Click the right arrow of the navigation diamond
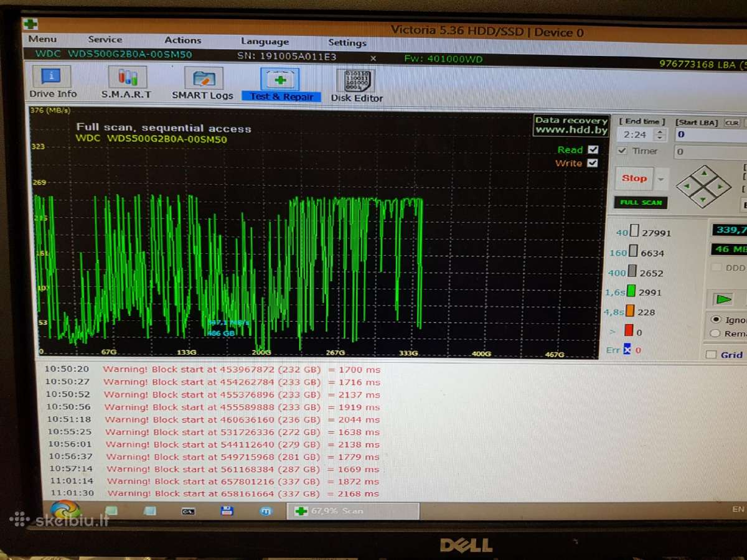Image resolution: width=747 pixels, height=560 pixels. point(721,186)
